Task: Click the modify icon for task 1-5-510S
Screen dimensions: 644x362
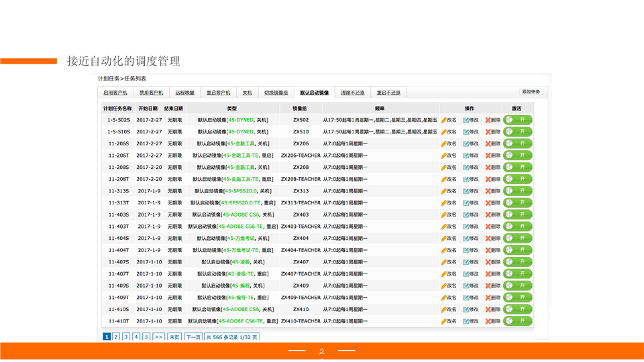Action: click(x=466, y=132)
